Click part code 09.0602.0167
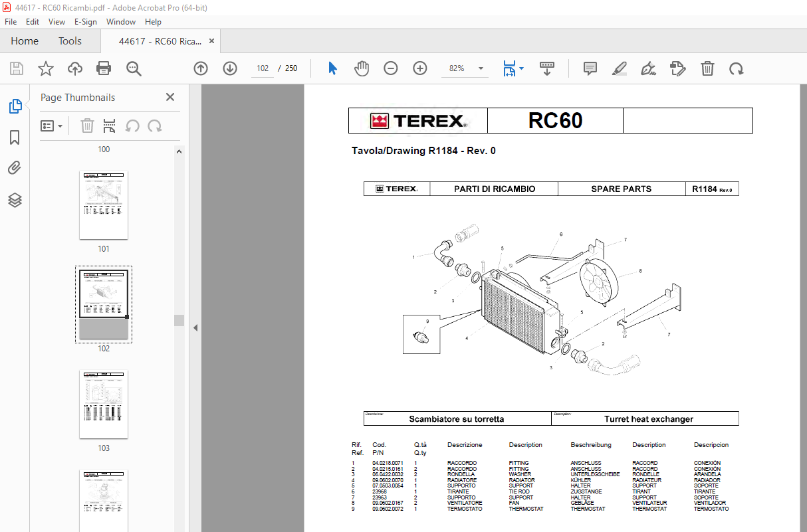Image resolution: width=807 pixels, height=532 pixels. tap(388, 503)
